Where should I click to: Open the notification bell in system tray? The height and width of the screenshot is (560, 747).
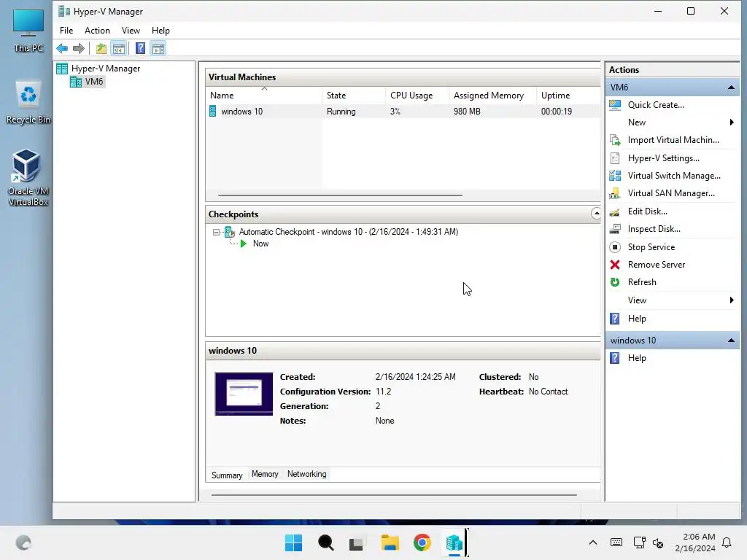pyautogui.click(x=727, y=542)
